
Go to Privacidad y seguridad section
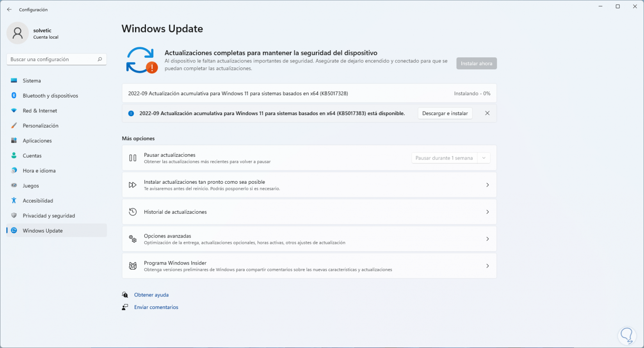[49, 216]
